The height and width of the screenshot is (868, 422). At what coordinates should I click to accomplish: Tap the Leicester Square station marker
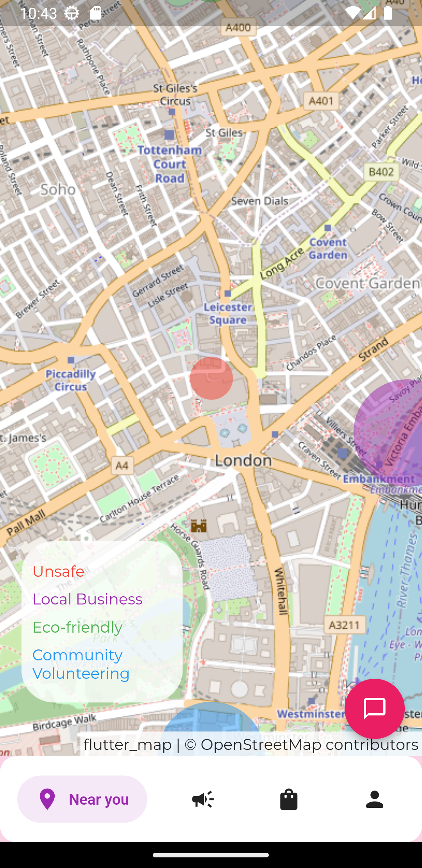[x=228, y=293]
